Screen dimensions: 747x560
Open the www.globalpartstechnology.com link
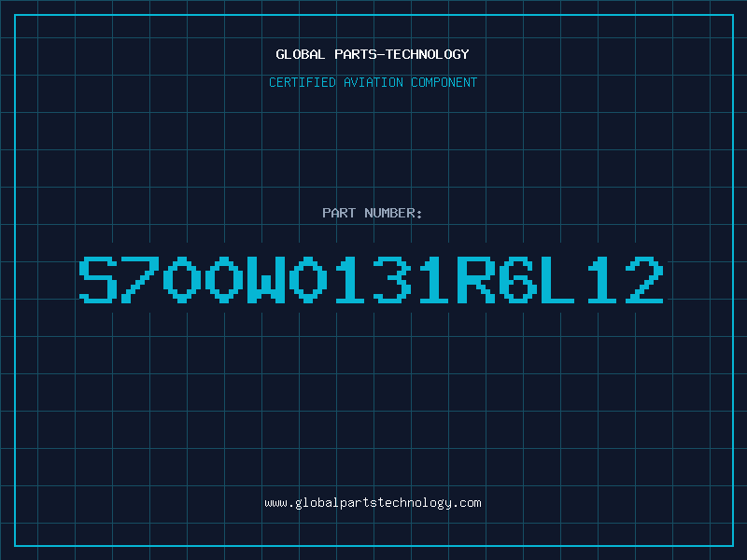373,503
